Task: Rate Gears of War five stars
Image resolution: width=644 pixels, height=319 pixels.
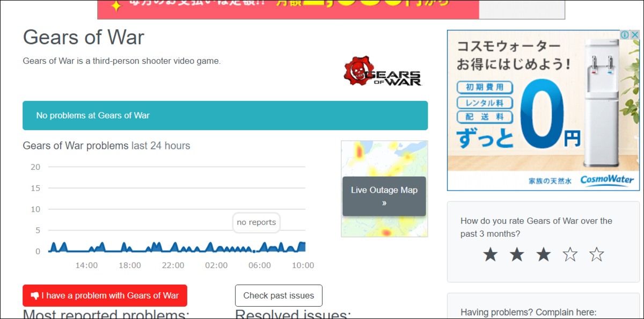Action: [x=597, y=254]
